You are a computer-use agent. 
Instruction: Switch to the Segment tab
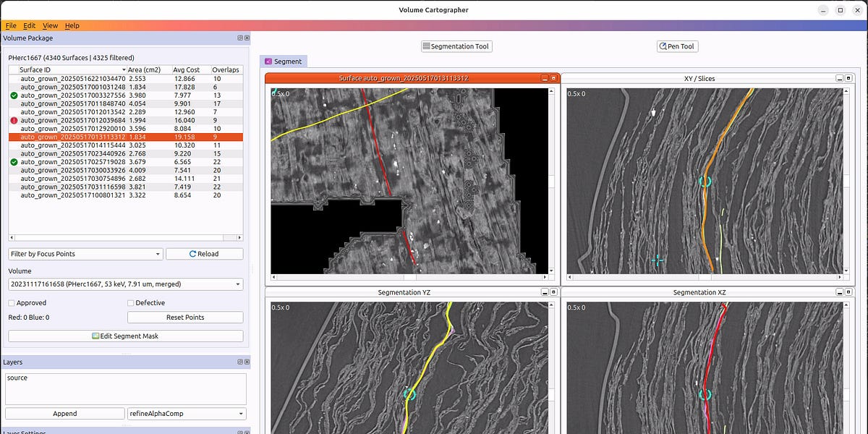coord(283,61)
